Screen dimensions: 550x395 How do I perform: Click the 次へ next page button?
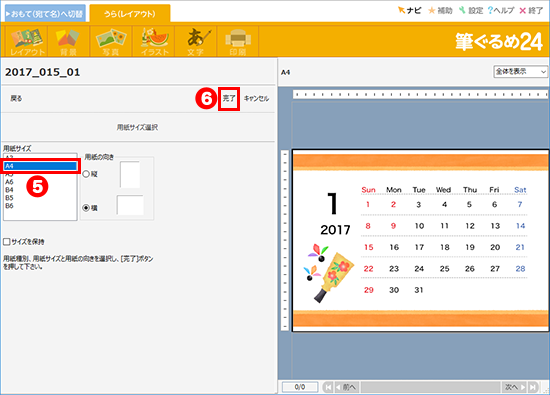click(515, 387)
